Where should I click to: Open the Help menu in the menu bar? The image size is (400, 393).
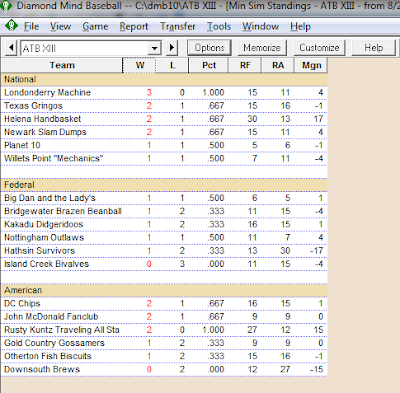coord(300,26)
